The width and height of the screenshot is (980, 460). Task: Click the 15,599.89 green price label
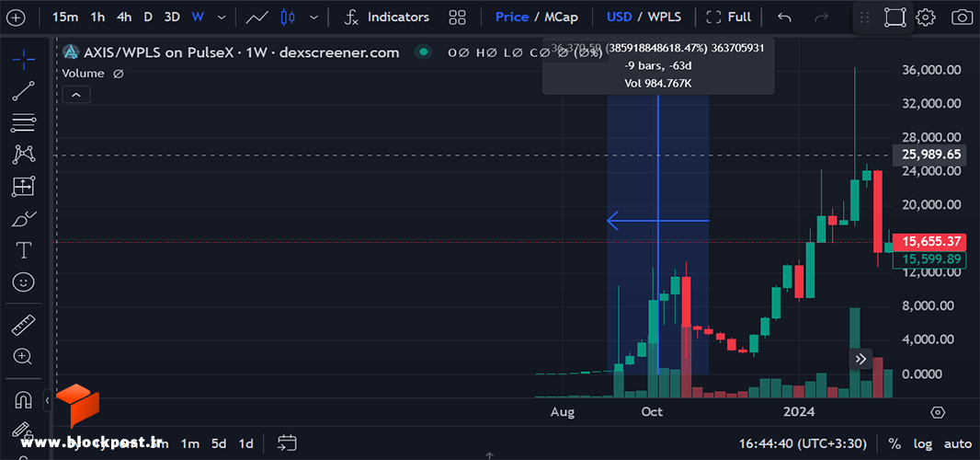[x=929, y=259]
